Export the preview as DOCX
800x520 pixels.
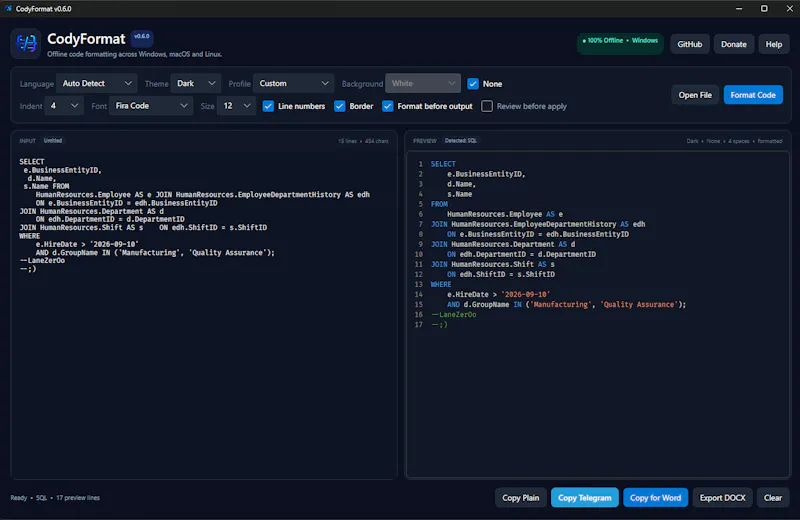pyautogui.click(x=722, y=498)
